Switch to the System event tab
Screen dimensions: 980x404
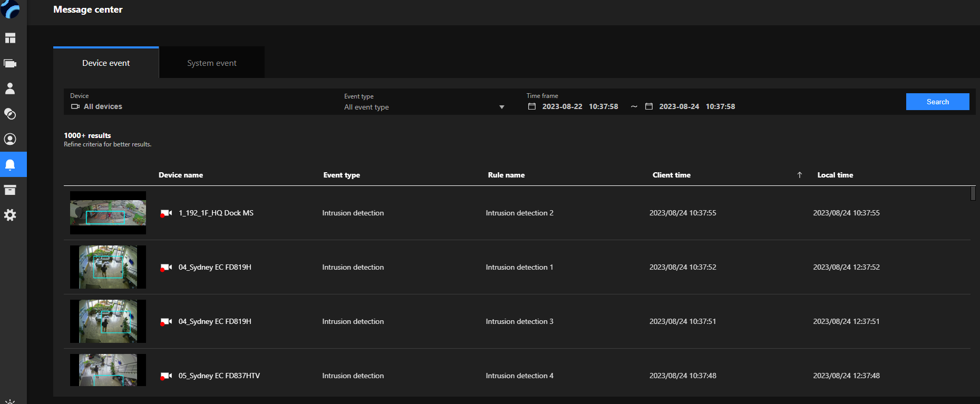click(212, 63)
